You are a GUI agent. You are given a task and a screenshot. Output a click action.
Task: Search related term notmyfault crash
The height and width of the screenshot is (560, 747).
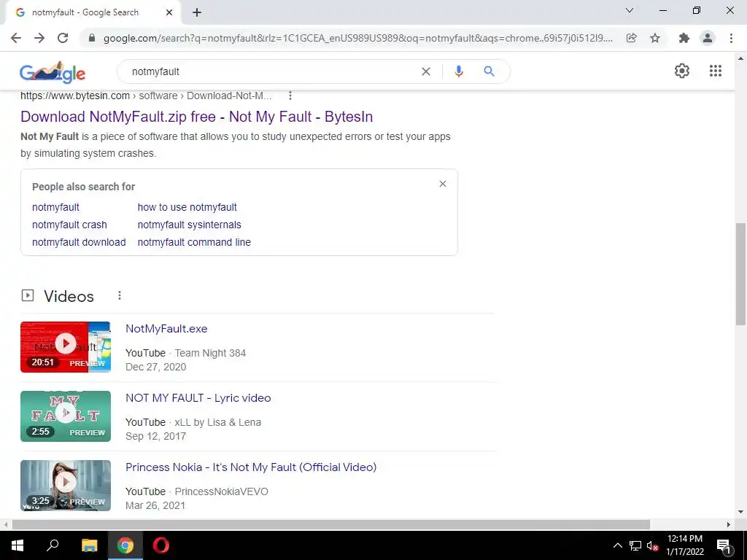pyautogui.click(x=69, y=225)
